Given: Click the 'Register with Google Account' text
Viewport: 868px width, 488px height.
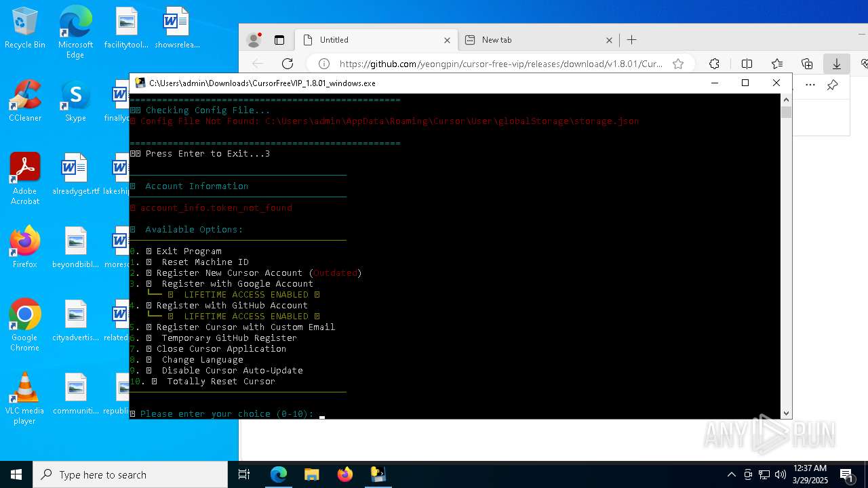Looking at the screenshot, I should pyautogui.click(x=237, y=283).
